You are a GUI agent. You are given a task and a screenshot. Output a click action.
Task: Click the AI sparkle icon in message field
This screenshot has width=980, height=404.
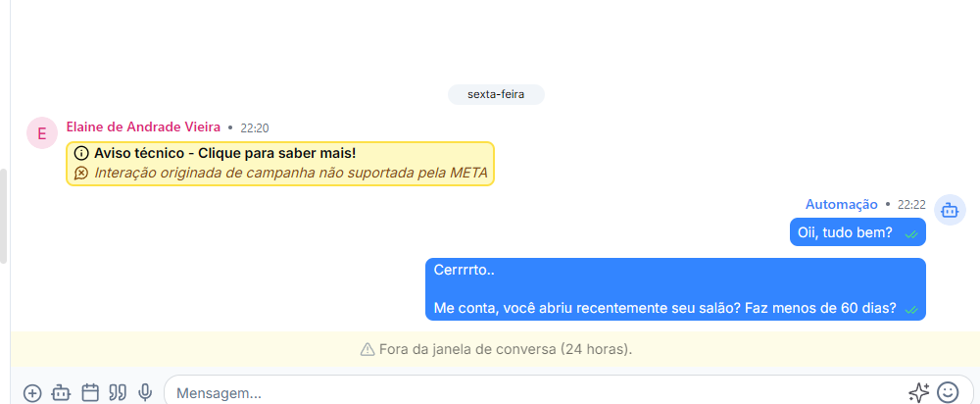[918, 393]
